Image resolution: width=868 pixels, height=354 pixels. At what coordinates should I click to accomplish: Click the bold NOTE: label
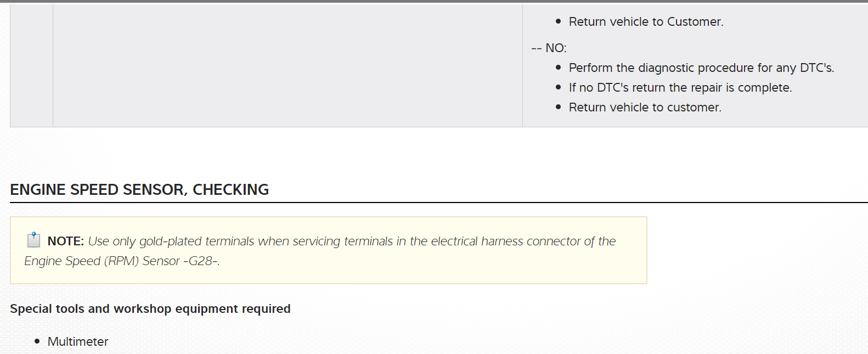[x=65, y=241]
